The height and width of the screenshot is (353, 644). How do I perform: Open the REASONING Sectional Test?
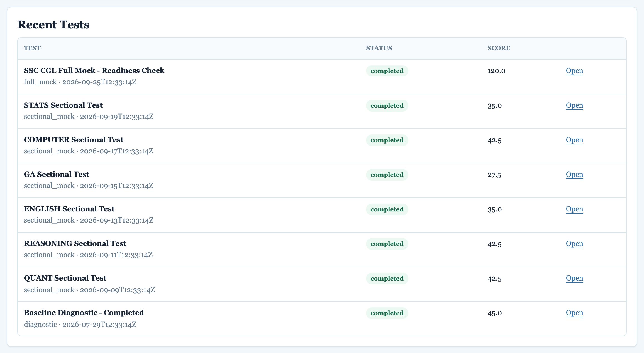[574, 244]
